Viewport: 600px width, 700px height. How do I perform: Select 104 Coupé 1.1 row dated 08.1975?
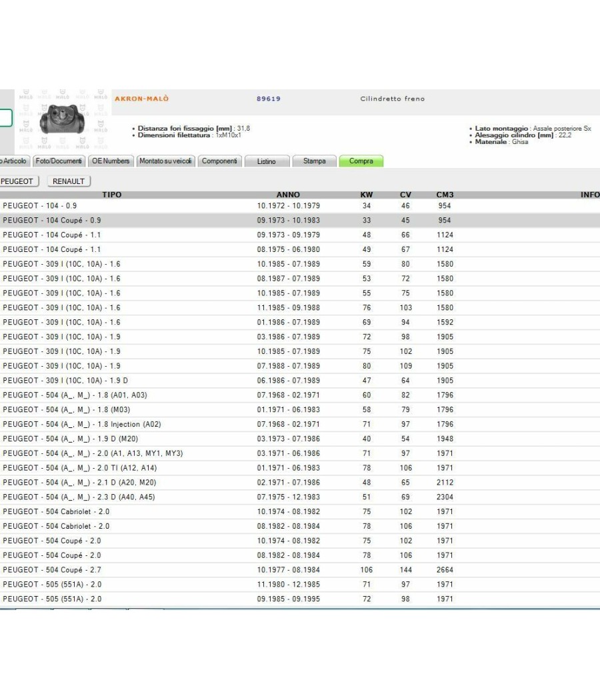pos(300,249)
